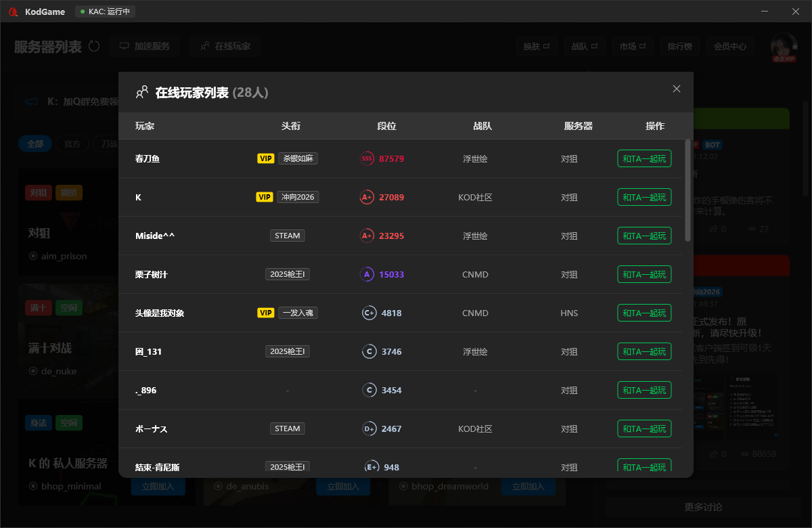Click the player list scrollbar thumb
This screenshot has width=812, height=528.
tap(687, 190)
